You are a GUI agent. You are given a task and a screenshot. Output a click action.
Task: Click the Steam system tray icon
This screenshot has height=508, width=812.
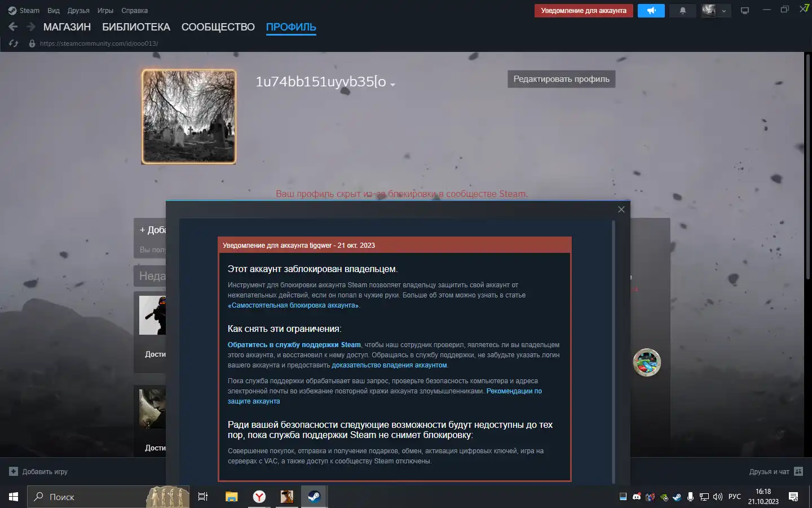point(677,497)
